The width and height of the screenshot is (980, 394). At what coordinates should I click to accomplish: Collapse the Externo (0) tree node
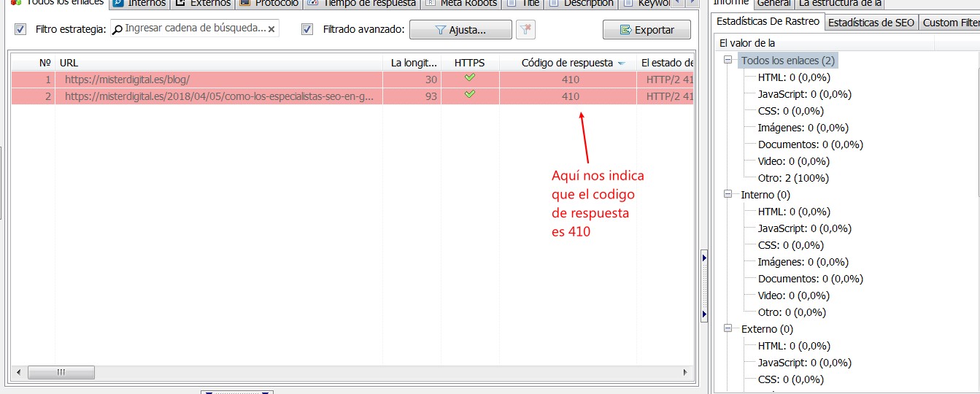click(728, 329)
